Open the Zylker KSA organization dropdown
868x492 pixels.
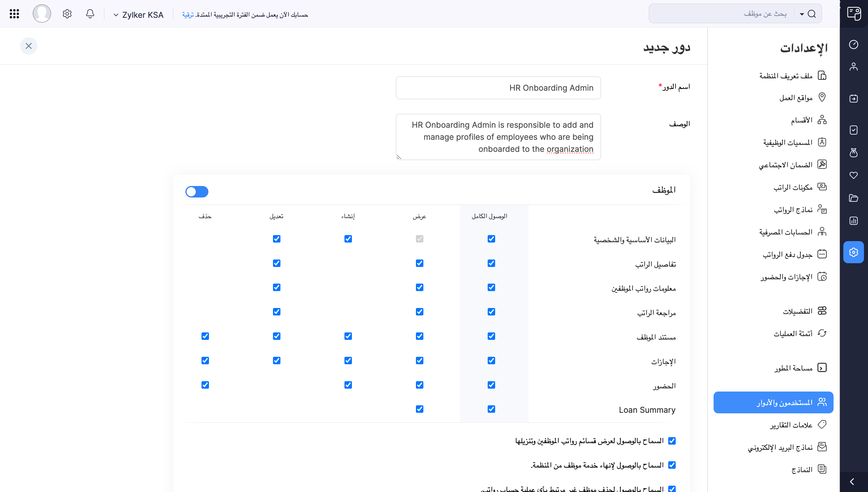point(139,15)
